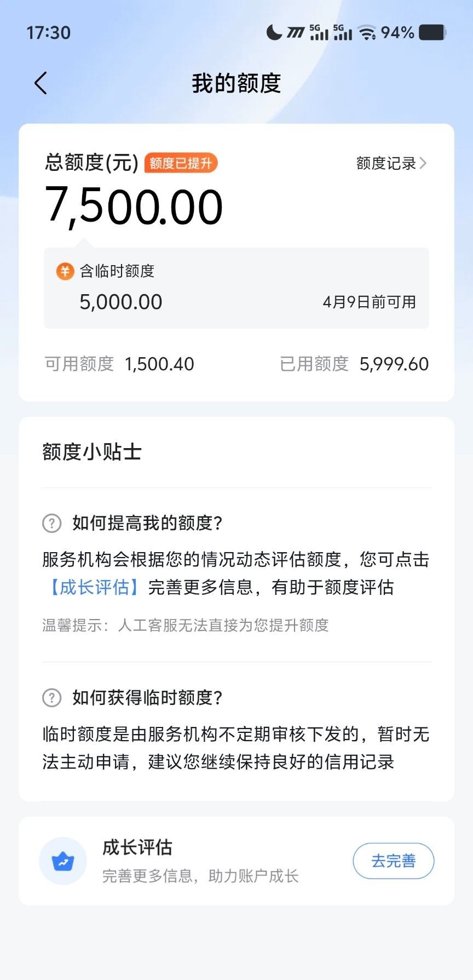This screenshot has width=473, height=980.
Task: Click the question mark beside 如何获得临时额度
Action: 52,697
